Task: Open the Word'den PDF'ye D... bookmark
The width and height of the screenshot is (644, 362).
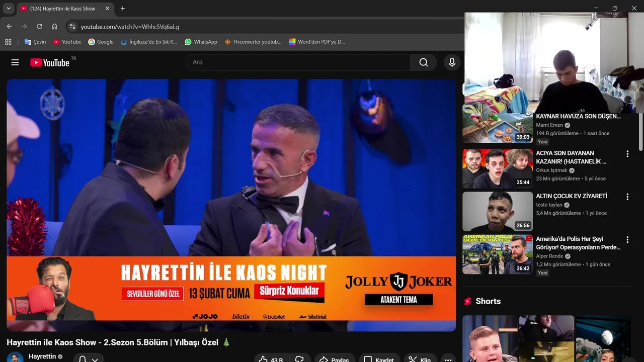Action: point(316,42)
